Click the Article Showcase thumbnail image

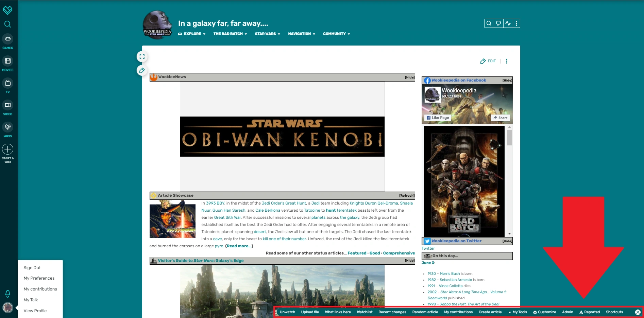172,219
